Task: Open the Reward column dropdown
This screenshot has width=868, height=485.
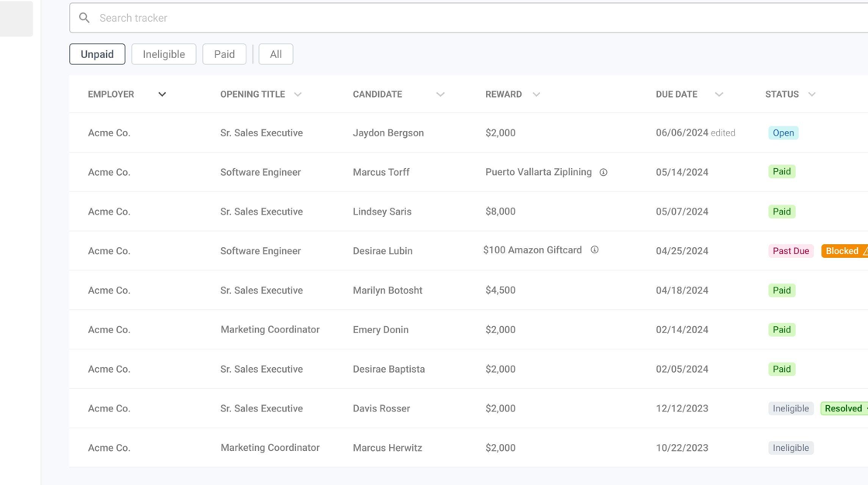Action: pos(536,94)
